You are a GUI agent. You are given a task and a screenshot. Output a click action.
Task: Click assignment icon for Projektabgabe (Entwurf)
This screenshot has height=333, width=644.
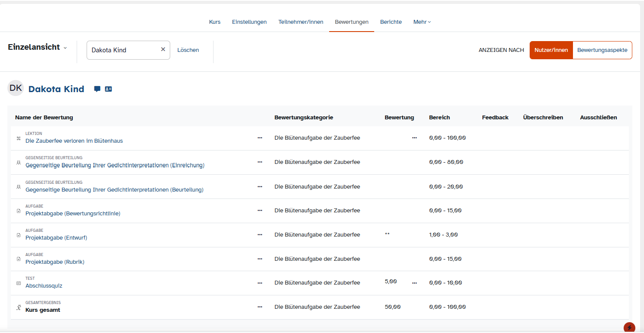[x=19, y=235]
